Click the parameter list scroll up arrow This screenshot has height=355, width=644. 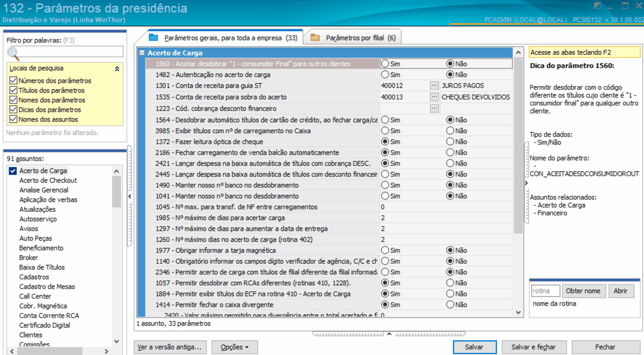click(x=518, y=52)
